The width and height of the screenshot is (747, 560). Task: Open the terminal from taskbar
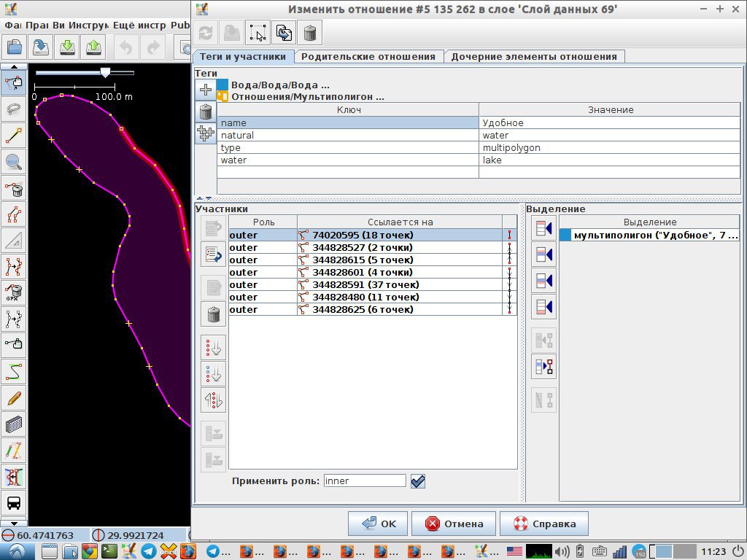click(109, 551)
